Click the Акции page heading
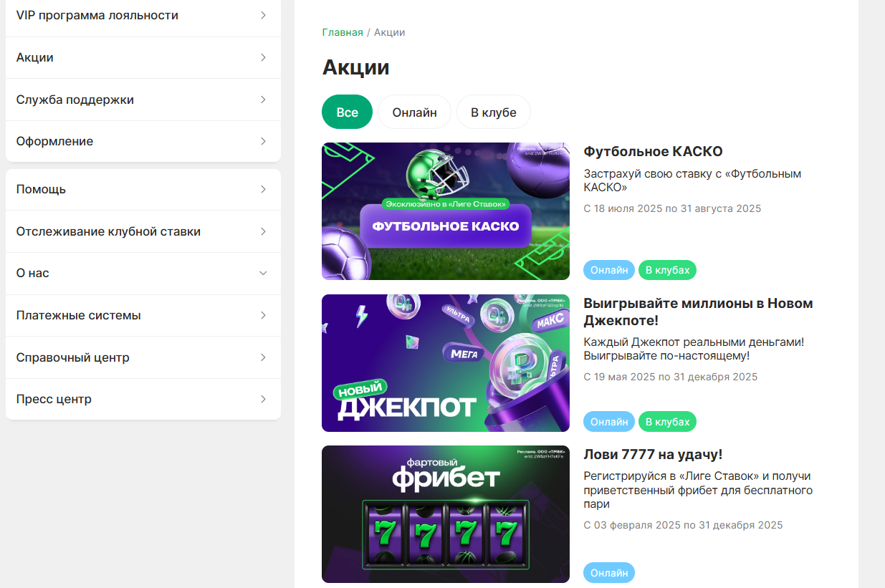This screenshot has width=885, height=588. (x=356, y=67)
